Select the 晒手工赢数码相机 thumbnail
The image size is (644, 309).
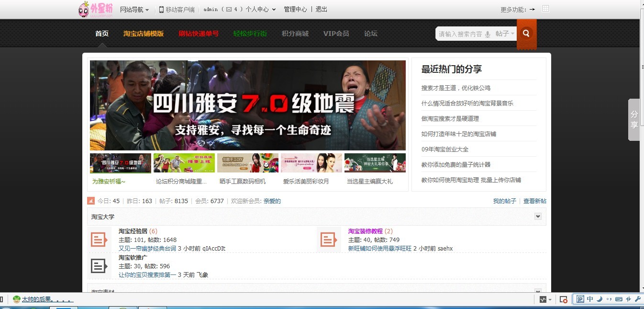click(x=248, y=163)
